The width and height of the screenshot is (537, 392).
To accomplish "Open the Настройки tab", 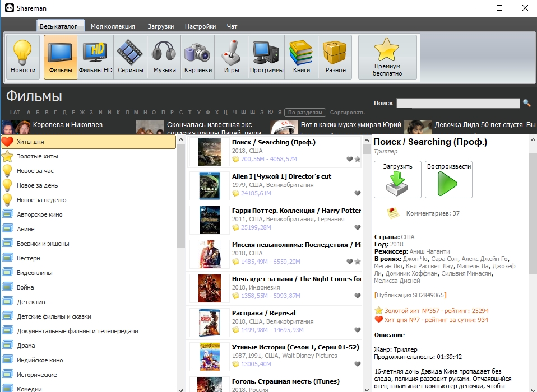I will (200, 26).
